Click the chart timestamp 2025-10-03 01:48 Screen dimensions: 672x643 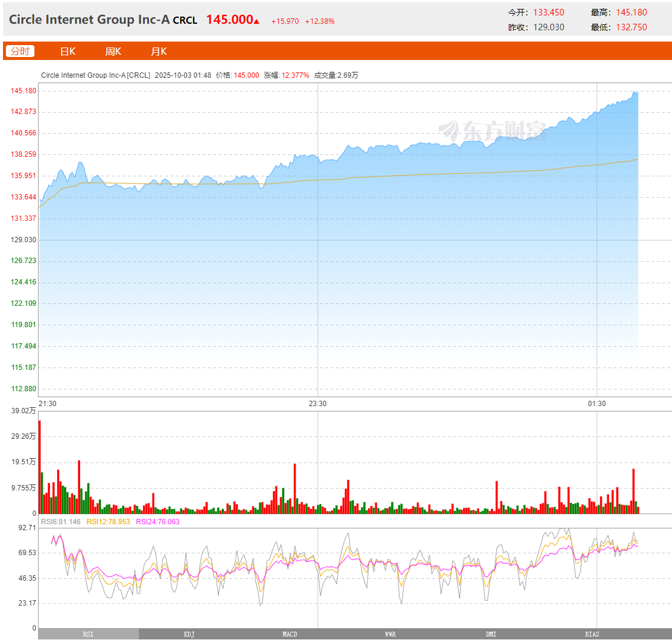[x=183, y=75]
